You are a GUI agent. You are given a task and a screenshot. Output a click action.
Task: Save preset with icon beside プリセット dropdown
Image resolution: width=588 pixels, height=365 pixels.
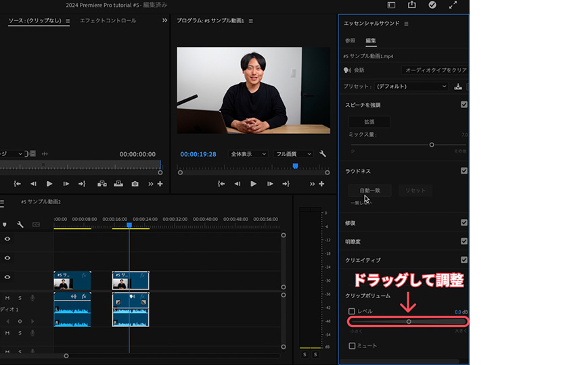point(458,87)
